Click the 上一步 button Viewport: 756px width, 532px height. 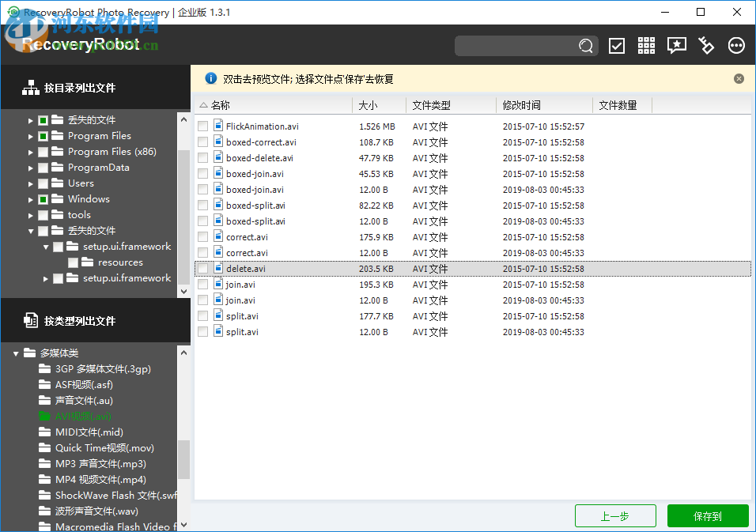[615, 515]
